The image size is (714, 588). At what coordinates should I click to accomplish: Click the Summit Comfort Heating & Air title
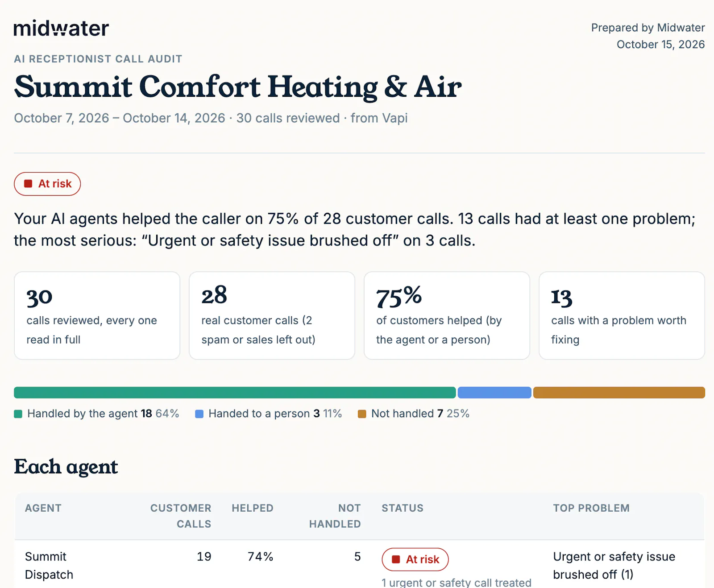click(238, 87)
